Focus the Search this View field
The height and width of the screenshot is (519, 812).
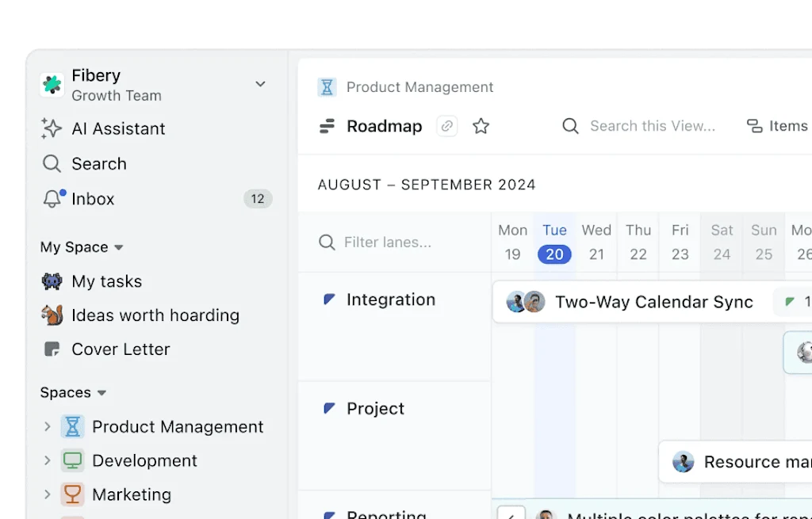coord(653,126)
